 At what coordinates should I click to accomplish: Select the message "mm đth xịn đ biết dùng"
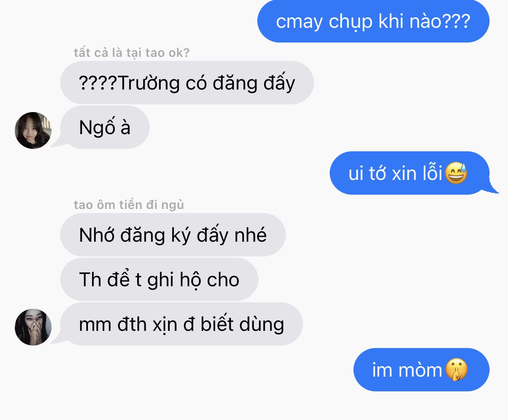tap(181, 324)
